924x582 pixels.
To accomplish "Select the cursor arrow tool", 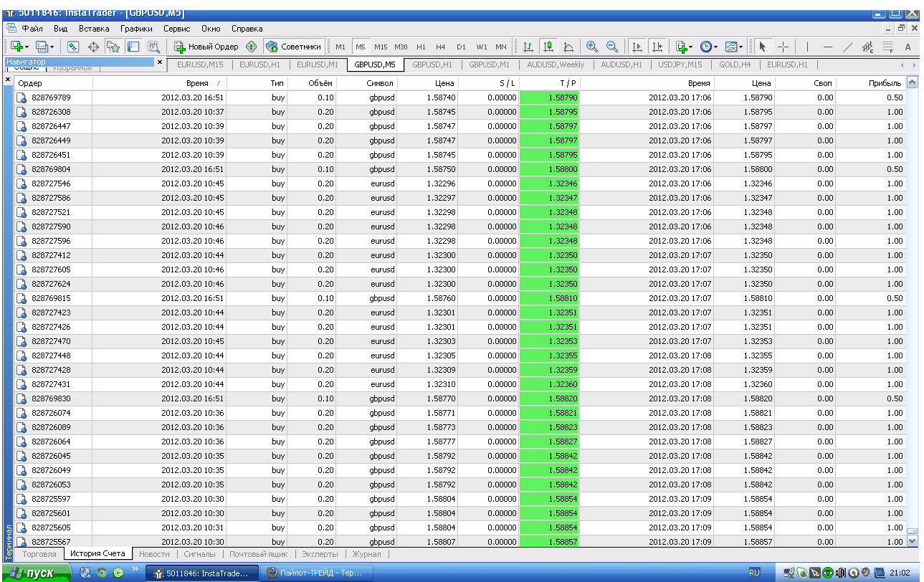I will (x=762, y=47).
